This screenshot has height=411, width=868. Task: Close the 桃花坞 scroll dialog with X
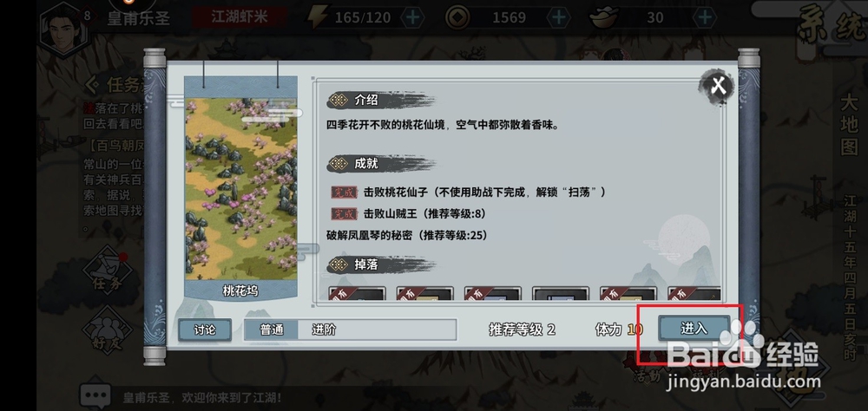click(718, 87)
